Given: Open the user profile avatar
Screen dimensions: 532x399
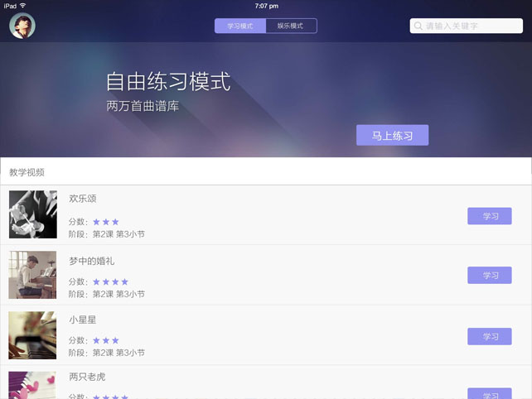Looking at the screenshot, I should (22, 26).
